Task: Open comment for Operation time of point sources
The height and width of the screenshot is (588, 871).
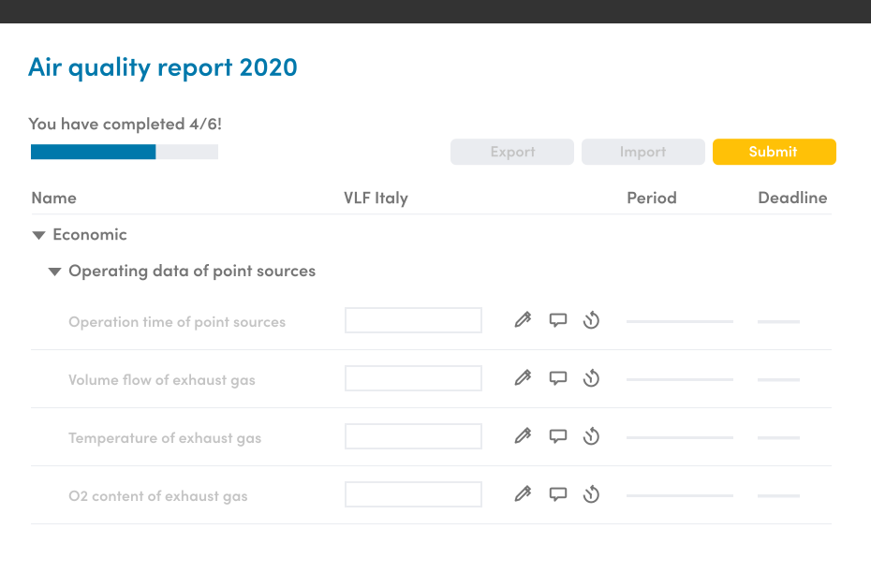Action: (x=558, y=320)
